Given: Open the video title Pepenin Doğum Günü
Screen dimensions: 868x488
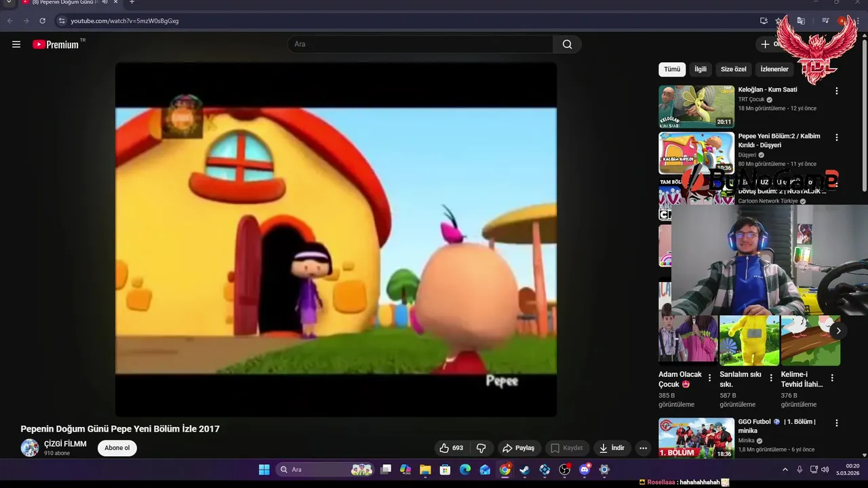Looking at the screenshot, I should coord(120,429).
